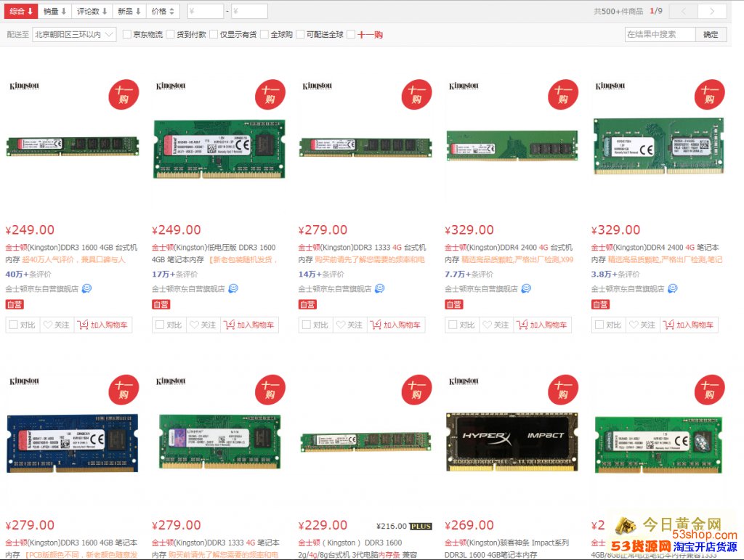744x560 pixels.
Task: Open title link 金士顿 DDR3 1600 4GB 台式机内存
Action: coord(71,253)
